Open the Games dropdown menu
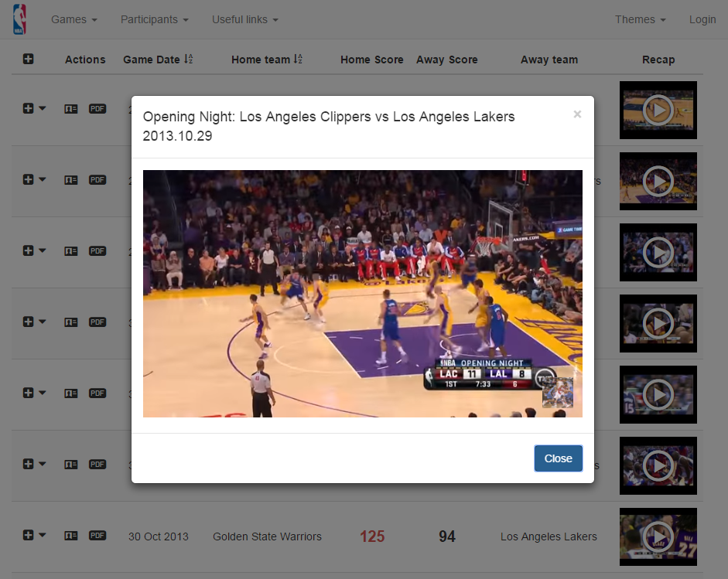Viewport: 728px width, 579px height. click(x=73, y=19)
